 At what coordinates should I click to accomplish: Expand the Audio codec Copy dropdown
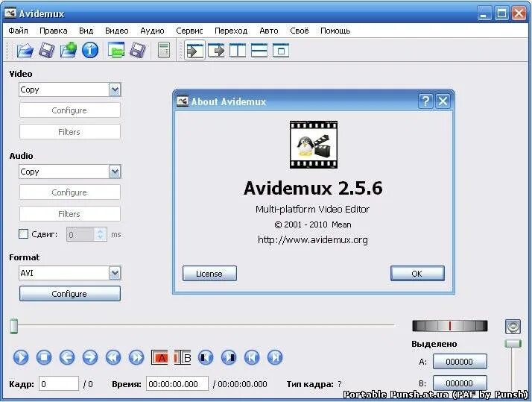click(x=115, y=172)
